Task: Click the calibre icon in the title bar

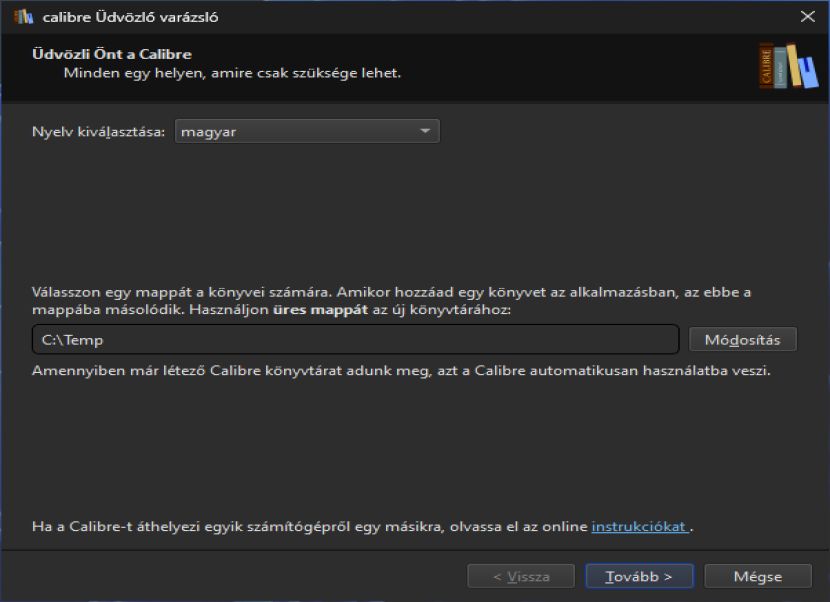Action: point(23,16)
